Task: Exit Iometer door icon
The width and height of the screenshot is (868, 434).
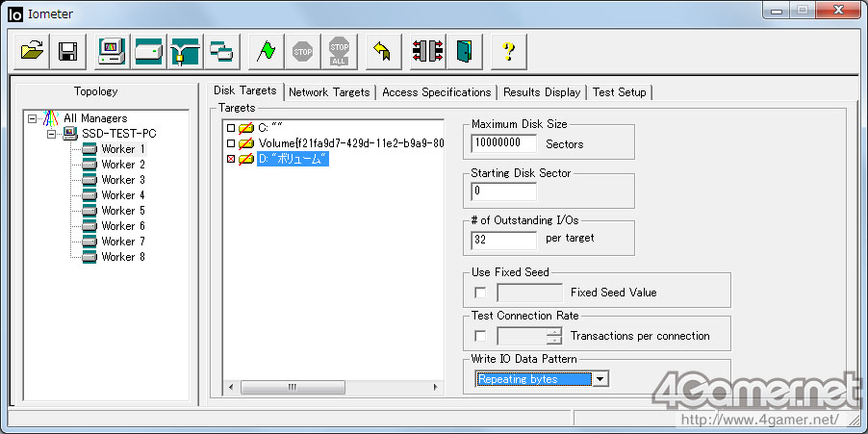Action: [465, 51]
